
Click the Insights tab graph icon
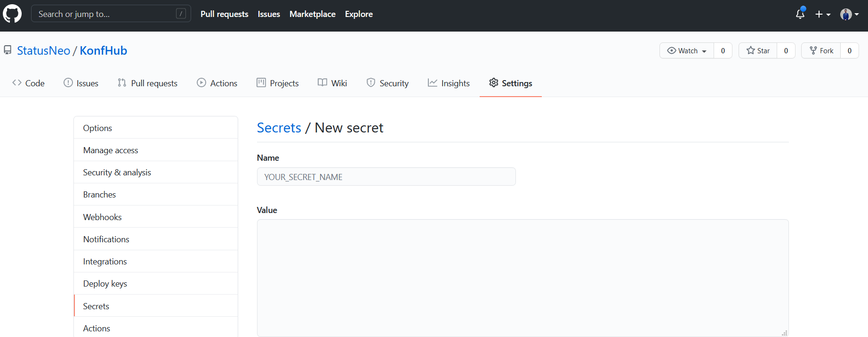coord(433,82)
